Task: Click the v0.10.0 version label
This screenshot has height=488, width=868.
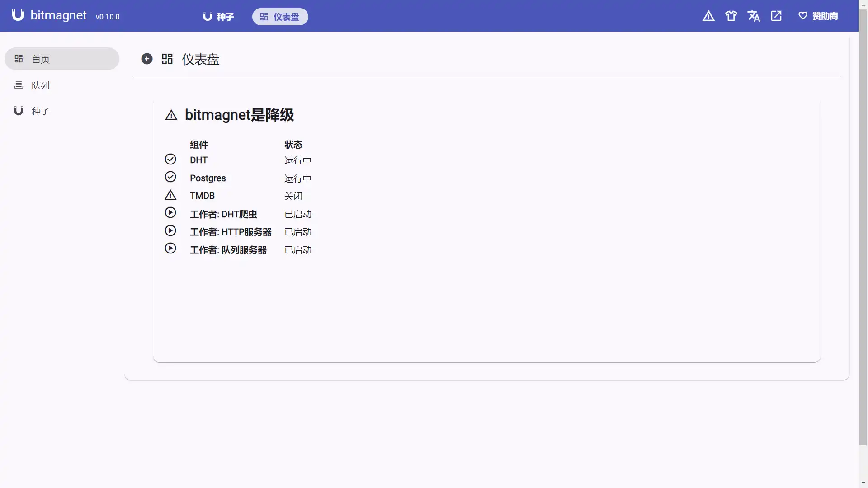Action: click(x=108, y=17)
